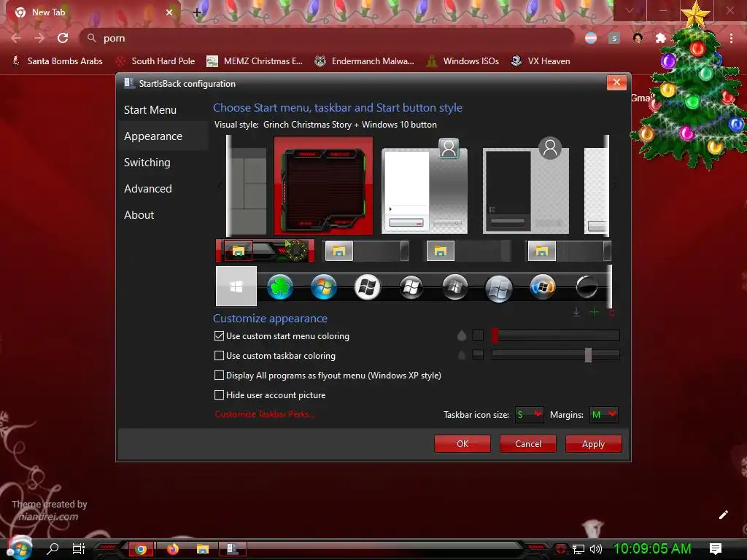Choose the colorful Windows 7 start orb
Image resolution: width=747 pixels, height=560 pixels.
pos(324,287)
